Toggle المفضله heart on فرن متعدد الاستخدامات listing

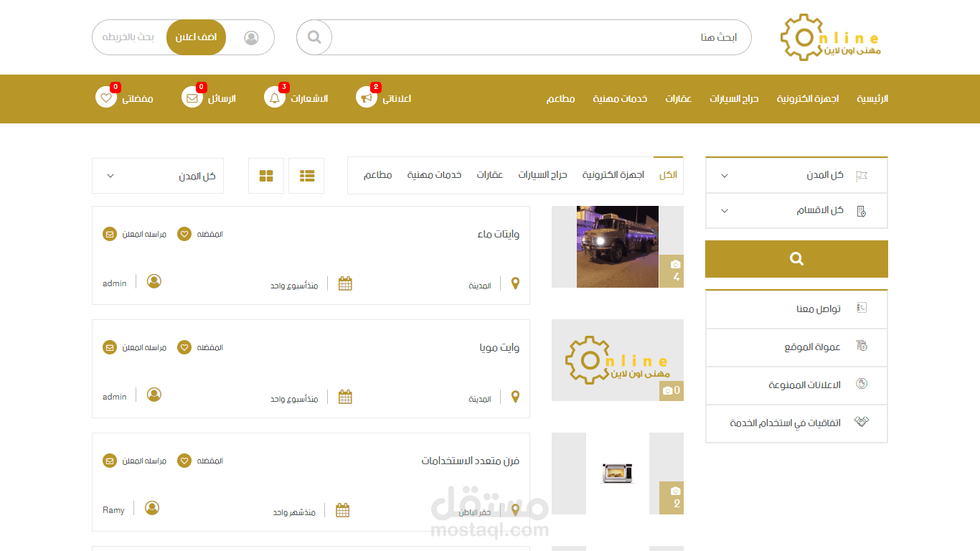(183, 460)
